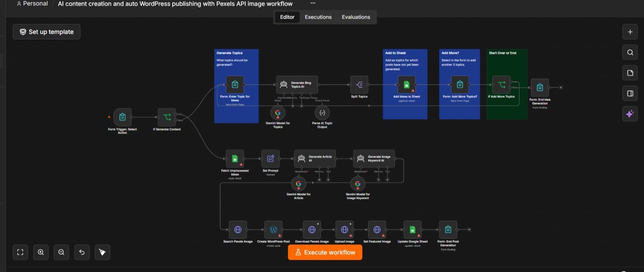This screenshot has height=272, width=644.
Task: Open the Gemini Model for Article node
Action: coord(298,184)
